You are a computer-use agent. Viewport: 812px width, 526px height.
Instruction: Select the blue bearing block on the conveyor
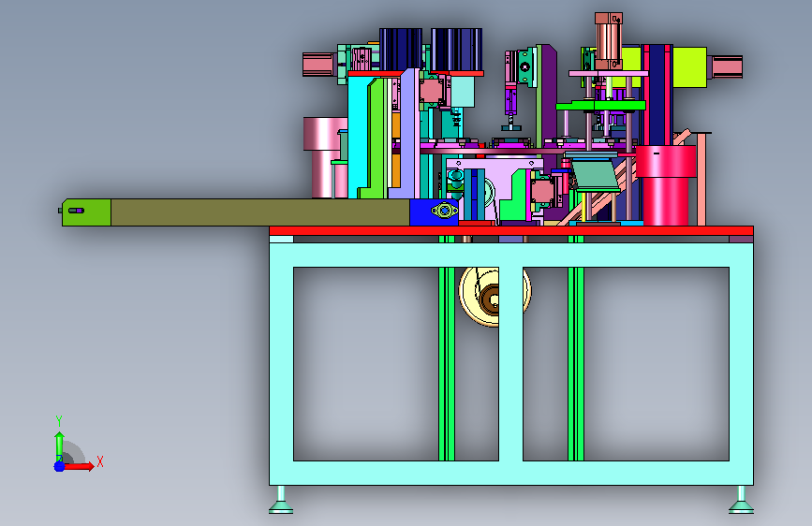pos(434,212)
